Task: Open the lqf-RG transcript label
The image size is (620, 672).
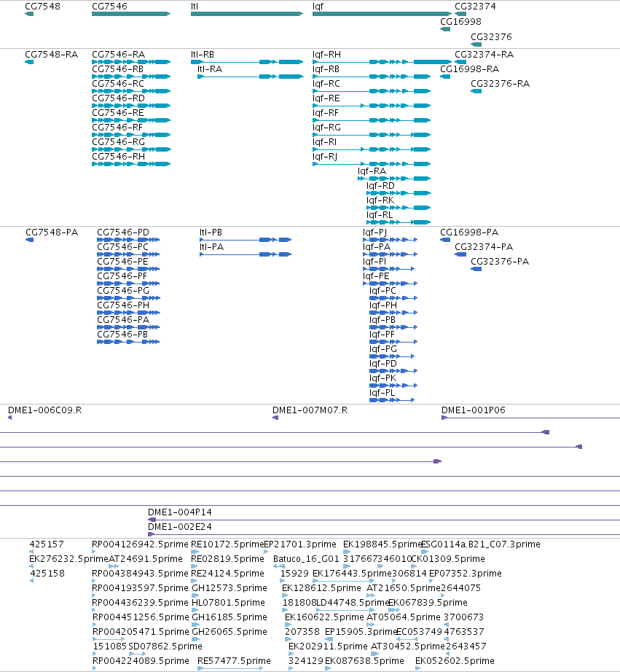Action: [326, 128]
